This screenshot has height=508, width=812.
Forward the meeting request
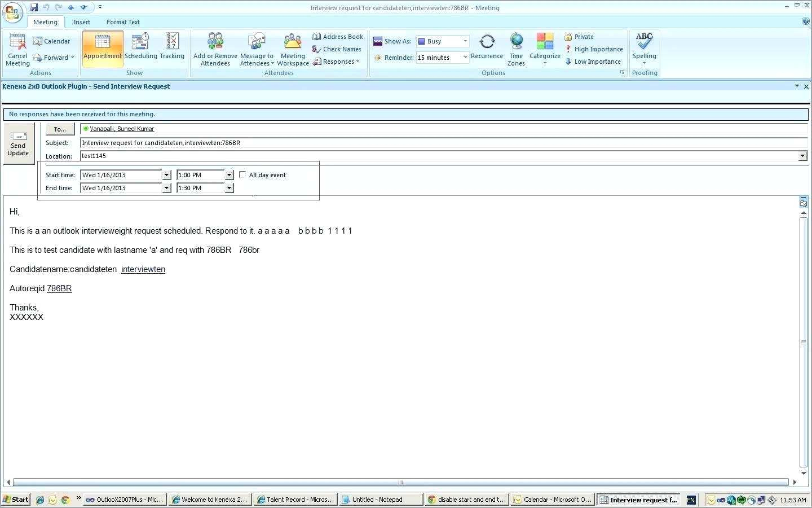[51, 58]
